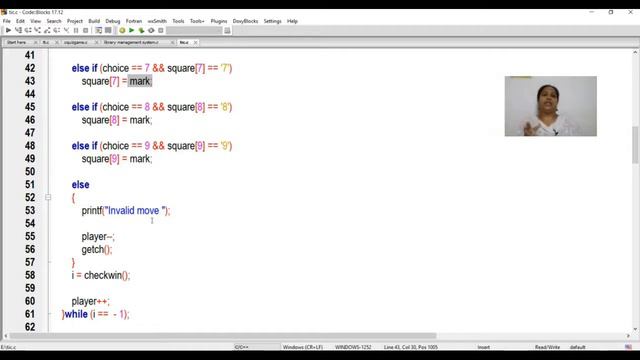Screen dimensions: 640x360
Task: Click the C/C++ language status bar field
Action: [x=241, y=347]
